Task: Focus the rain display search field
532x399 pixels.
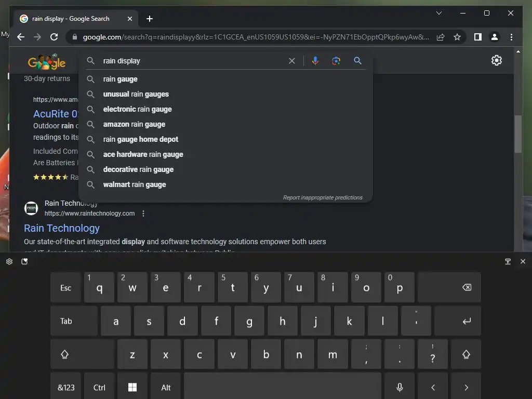Action: coord(193,61)
